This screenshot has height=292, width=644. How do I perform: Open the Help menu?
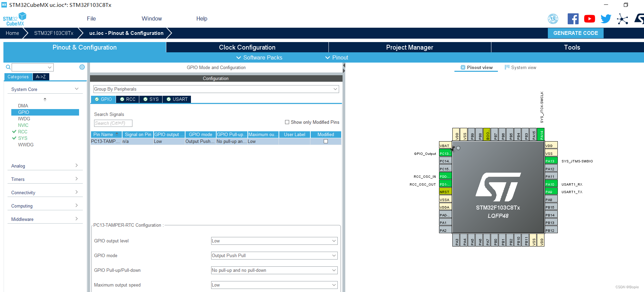click(202, 18)
